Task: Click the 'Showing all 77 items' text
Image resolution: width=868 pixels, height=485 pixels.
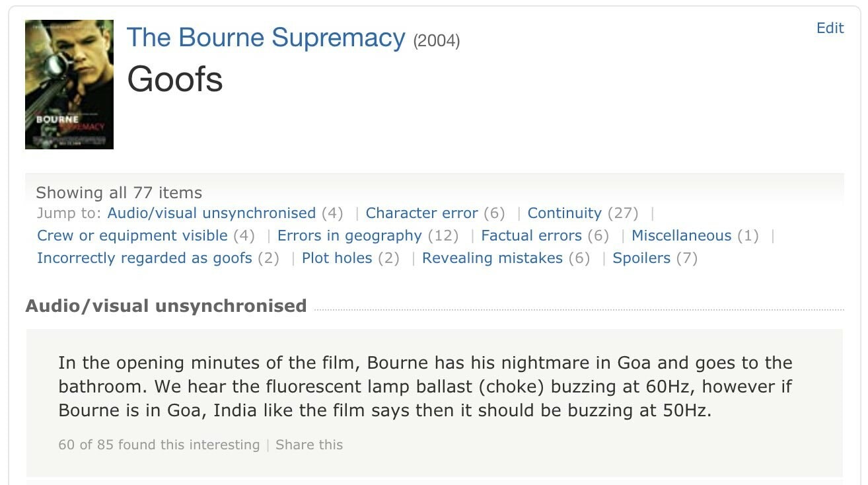Action: click(x=119, y=193)
